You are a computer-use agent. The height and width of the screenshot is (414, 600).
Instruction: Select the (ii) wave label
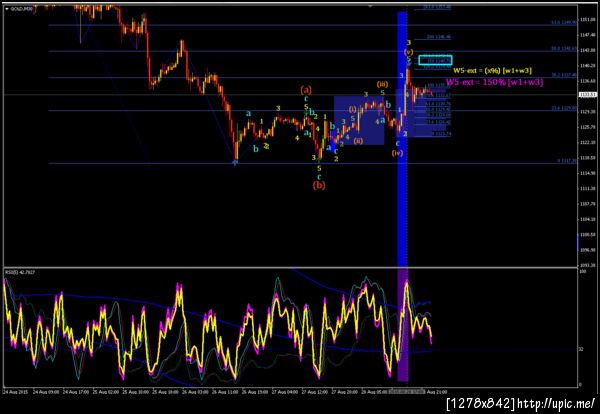coord(358,141)
